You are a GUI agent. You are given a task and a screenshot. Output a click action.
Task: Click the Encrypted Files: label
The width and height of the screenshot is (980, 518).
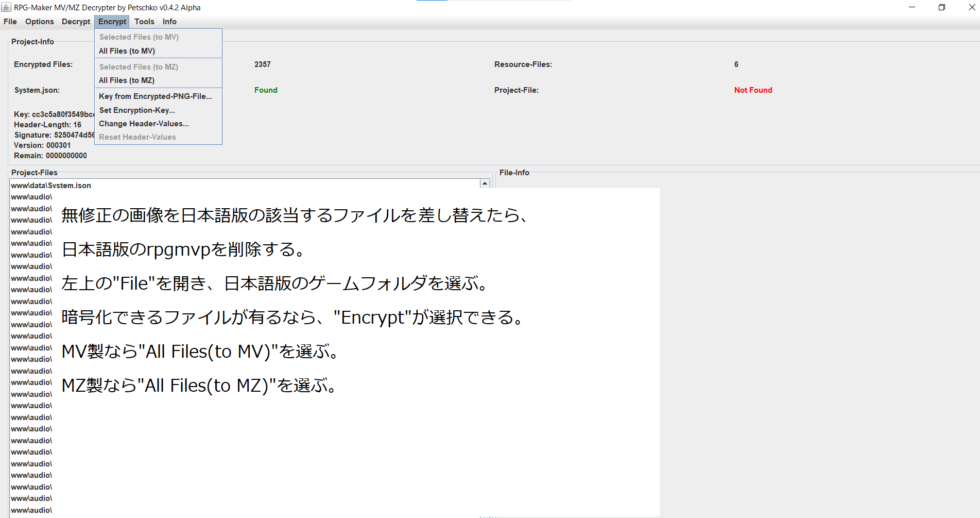coord(43,64)
